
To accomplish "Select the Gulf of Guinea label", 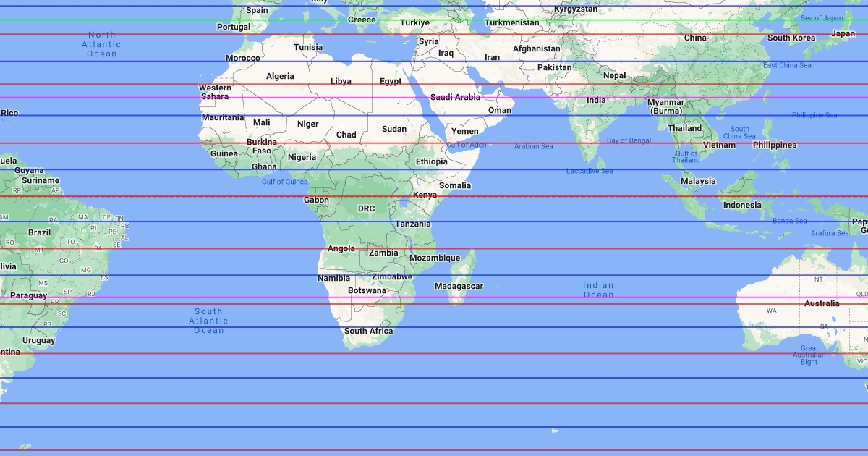I will pyautogui.click(x=284, y=182).
